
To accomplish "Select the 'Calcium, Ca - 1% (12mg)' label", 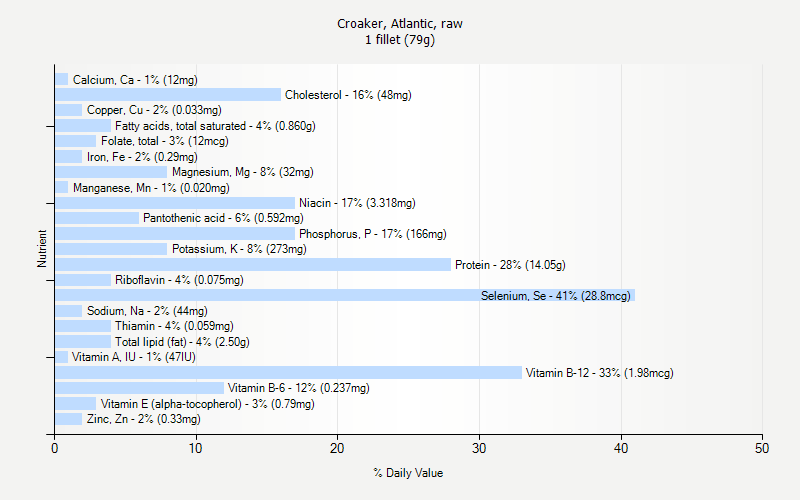I will pos(135,80).
